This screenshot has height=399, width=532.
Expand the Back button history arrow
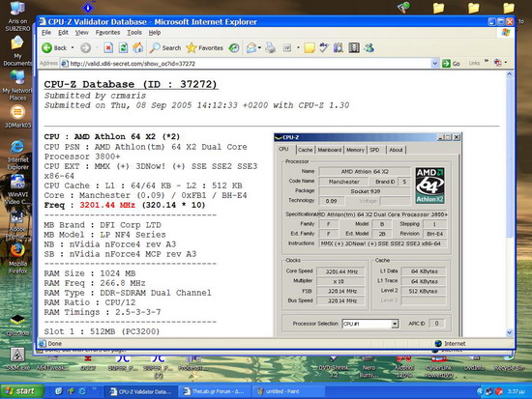pos(73,47)
